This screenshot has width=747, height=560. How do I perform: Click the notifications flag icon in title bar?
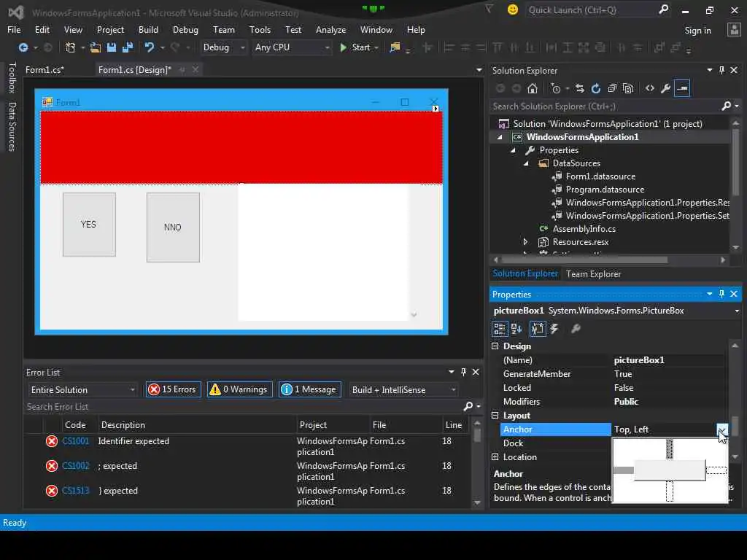(x=489, y=9)
